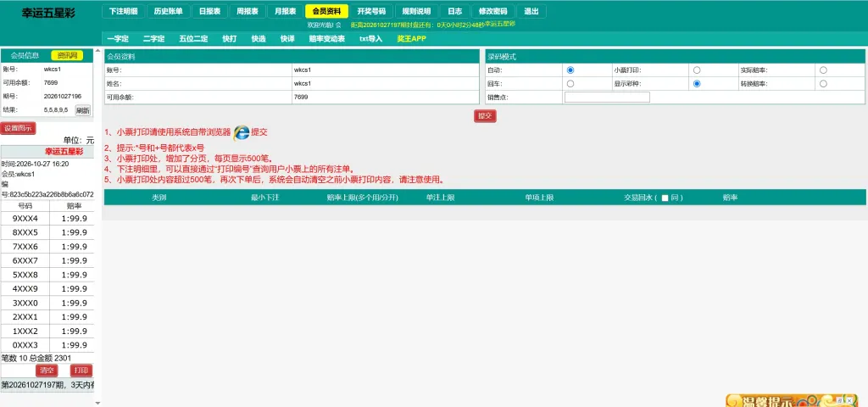Select the highlighted 会员资料 tab
Viewport: 868px width, 407px height.
tap(326, 11)
